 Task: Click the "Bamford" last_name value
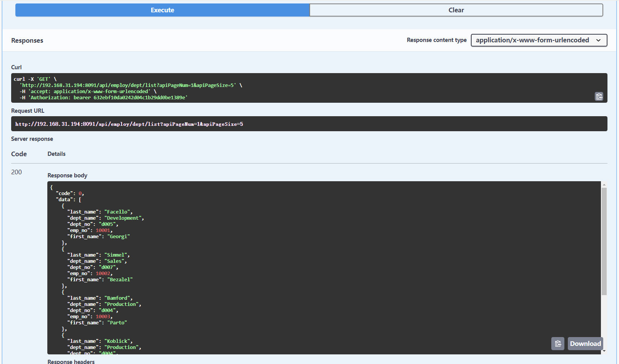pos(117,298)
